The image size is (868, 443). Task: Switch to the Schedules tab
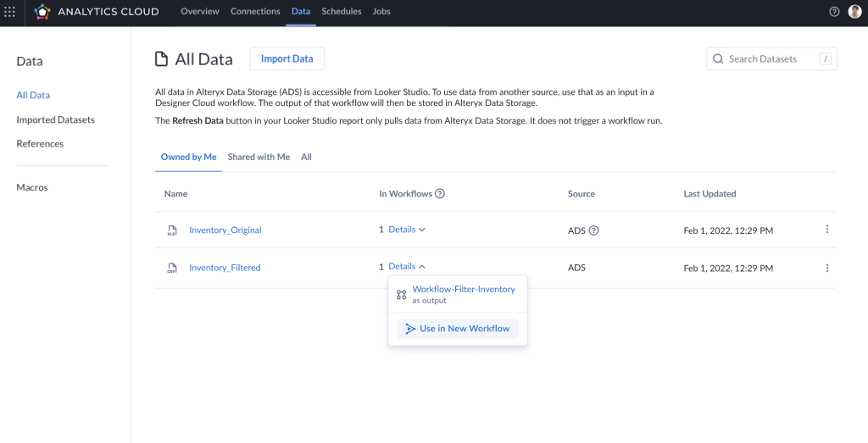click(342, 12)
